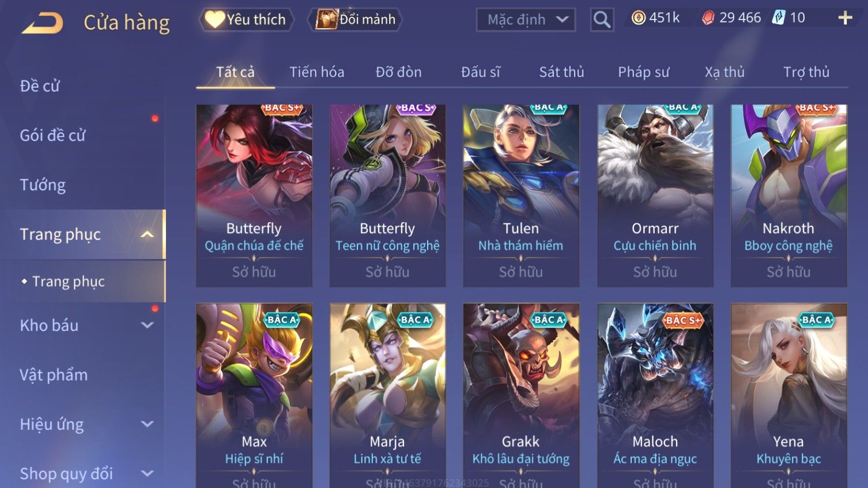Switch to the Tiến hóa tab
This screenshot has height=488, width=868.
click(316, 72)
